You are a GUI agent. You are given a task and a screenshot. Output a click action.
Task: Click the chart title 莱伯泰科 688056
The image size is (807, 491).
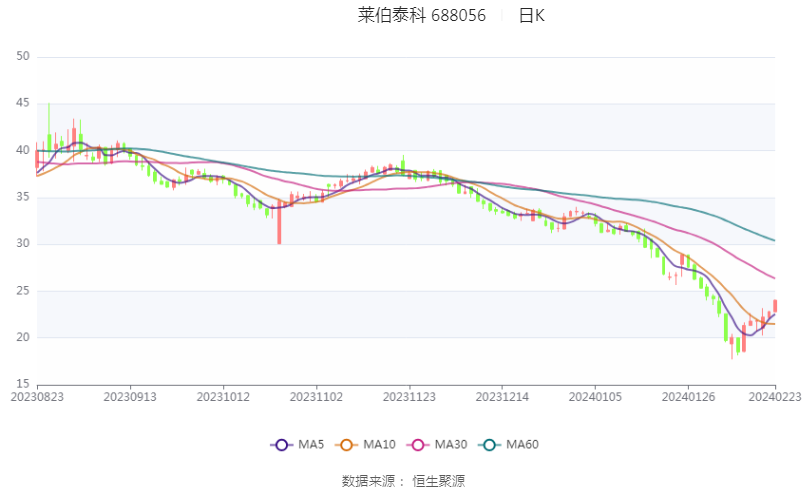(422, 15)
